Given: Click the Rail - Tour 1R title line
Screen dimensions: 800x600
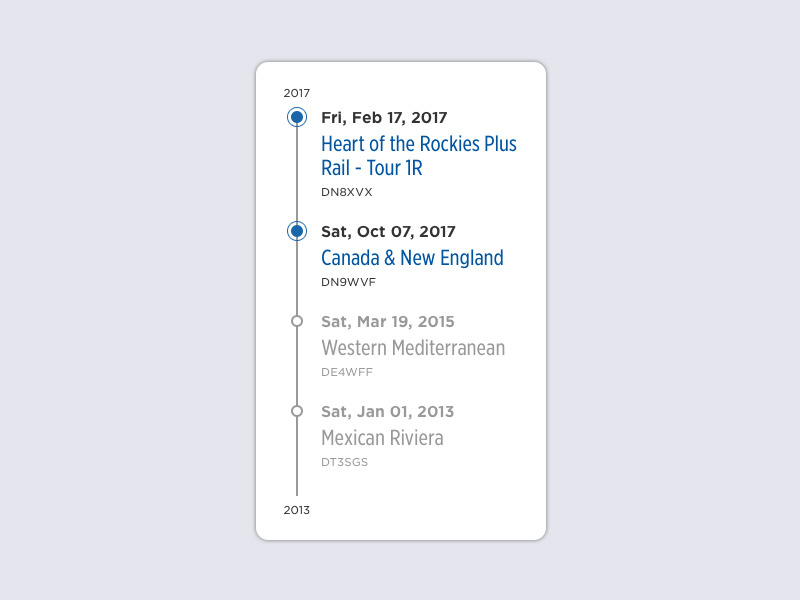Looking at the screenshot, I should click(372, 168).
